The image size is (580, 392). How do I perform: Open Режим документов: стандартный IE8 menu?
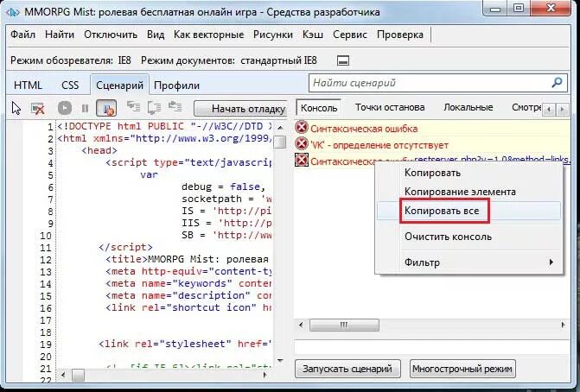coord(229,60)
